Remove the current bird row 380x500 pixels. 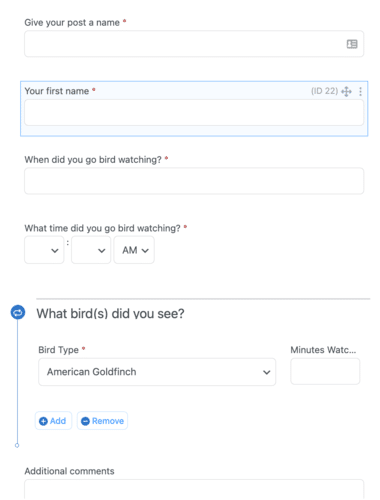[102, 421]
